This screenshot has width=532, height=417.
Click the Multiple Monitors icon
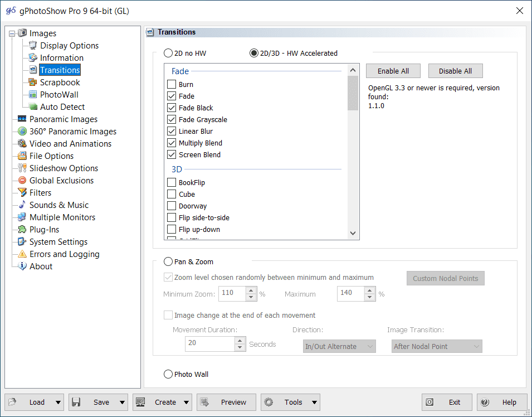pyautogui.click(x=22, y=217)
